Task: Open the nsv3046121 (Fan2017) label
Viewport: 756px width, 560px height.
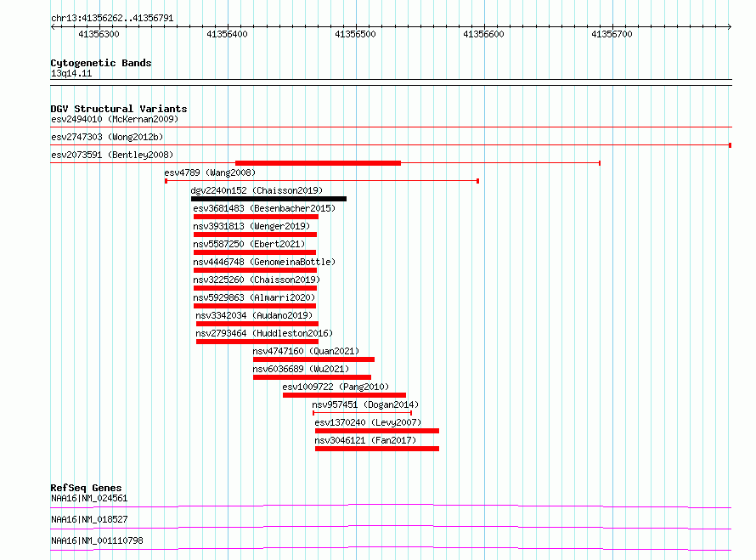Action: point(365,440)
